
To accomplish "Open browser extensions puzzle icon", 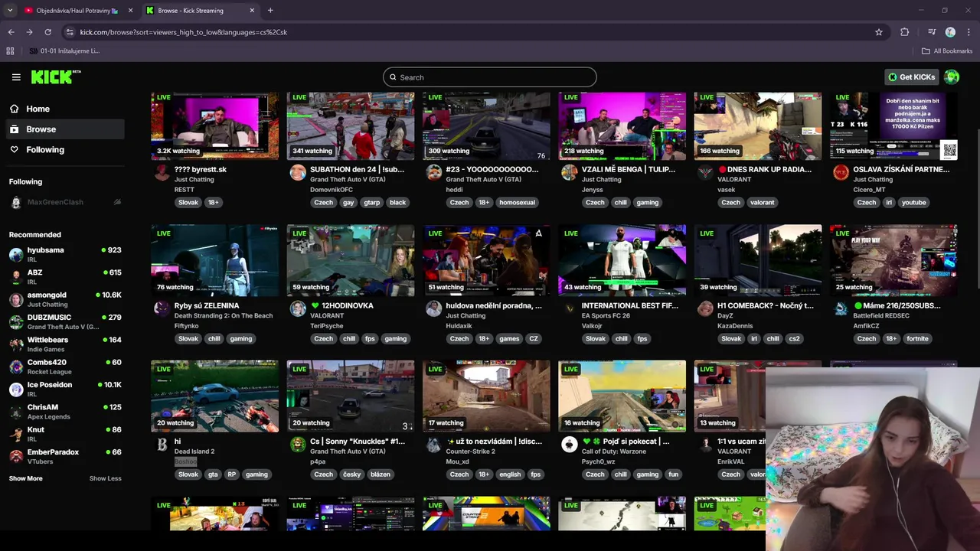I will pos(905,32).
